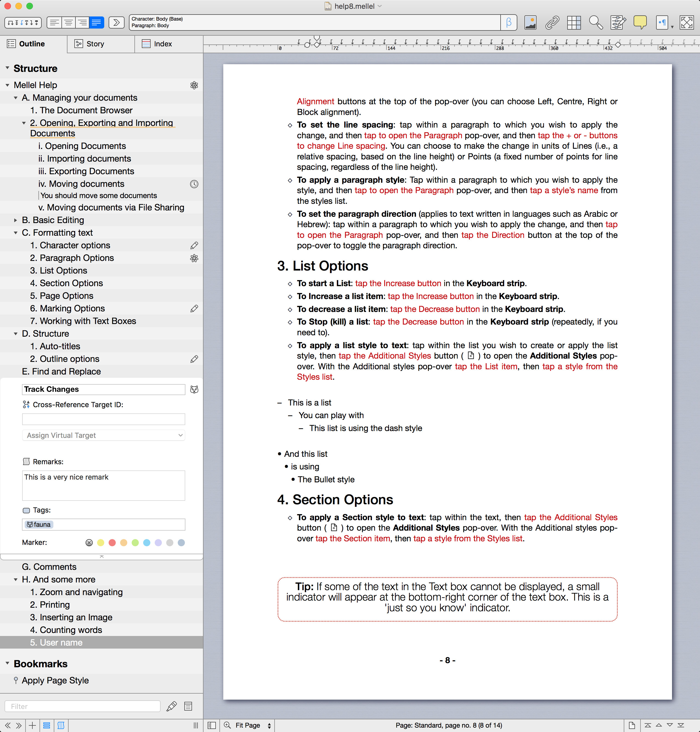Screen dimensions: 700x732
Task: Collapse the Mellel Help outline item
Action: pyautogui.click(x=7, y=85)
